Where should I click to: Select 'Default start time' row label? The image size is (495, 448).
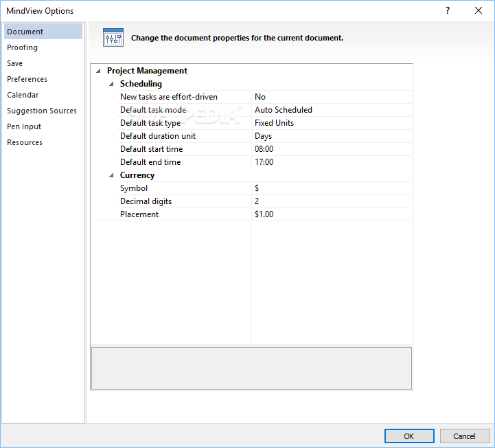151,149
